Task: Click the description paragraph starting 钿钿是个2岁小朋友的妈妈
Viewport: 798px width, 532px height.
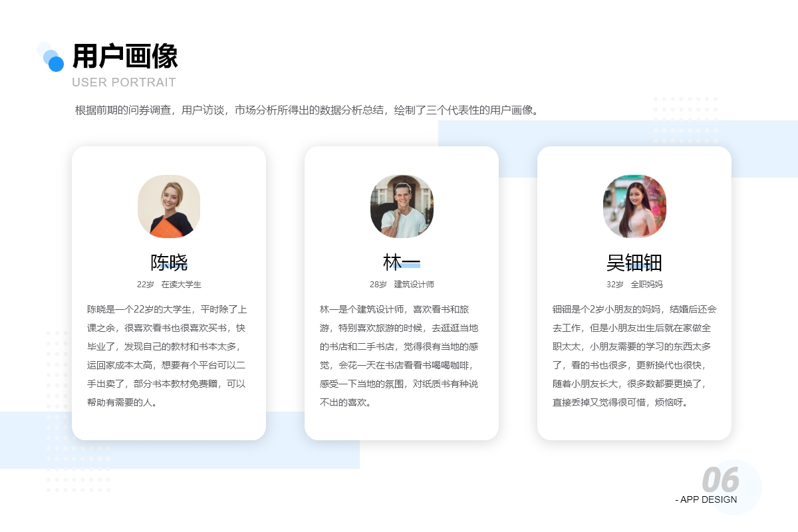Action: tap(634, 356)
